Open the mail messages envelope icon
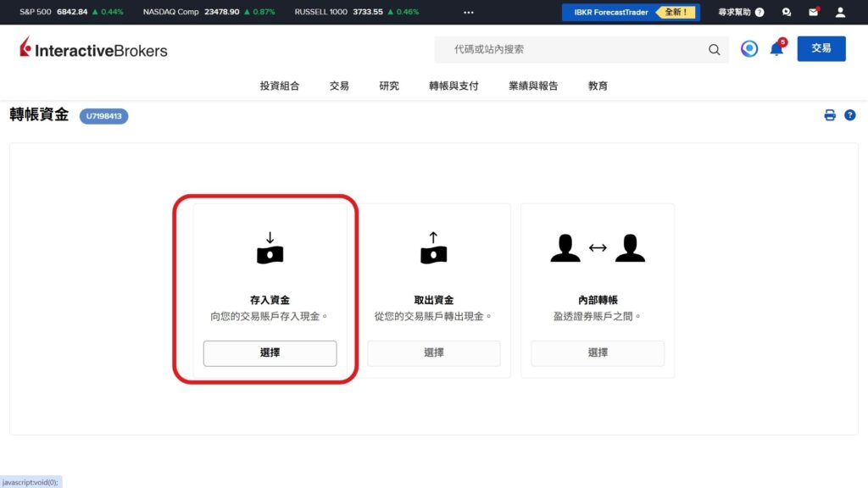This screenshot has width=868, height=488. [813, 13]
